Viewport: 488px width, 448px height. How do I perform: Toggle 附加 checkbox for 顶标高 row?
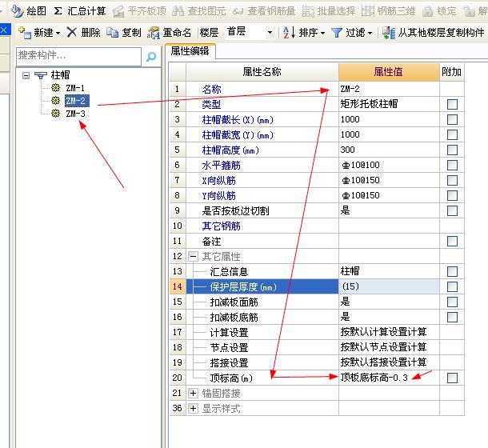click(x=452, y=378)
